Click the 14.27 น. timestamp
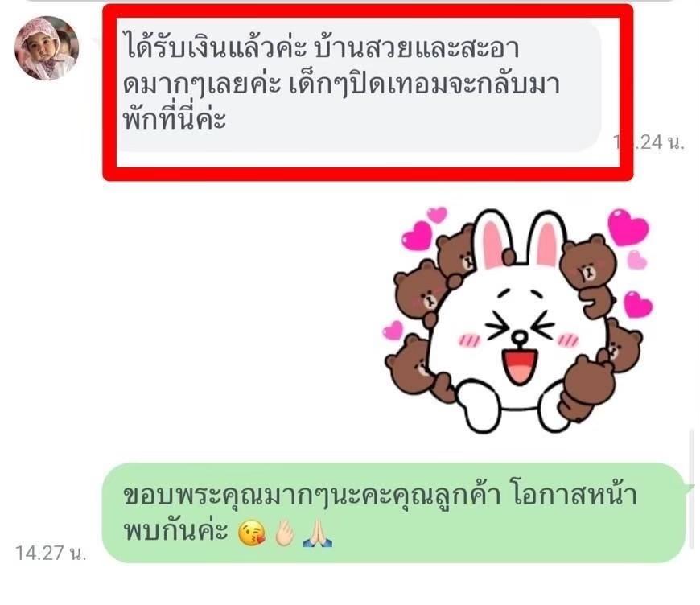This screenshot has width=700, height=605. pyautogui.click(x=51, y=553)
